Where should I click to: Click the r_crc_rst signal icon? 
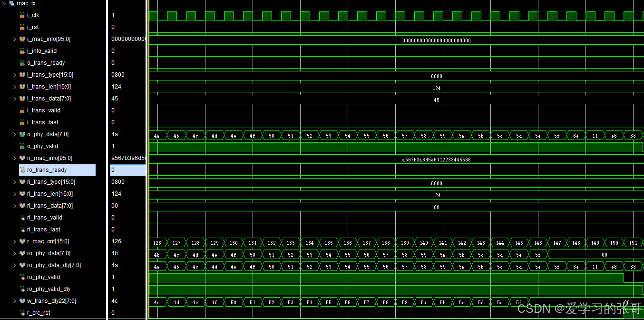pyautogui.click(x=22, y=313)
